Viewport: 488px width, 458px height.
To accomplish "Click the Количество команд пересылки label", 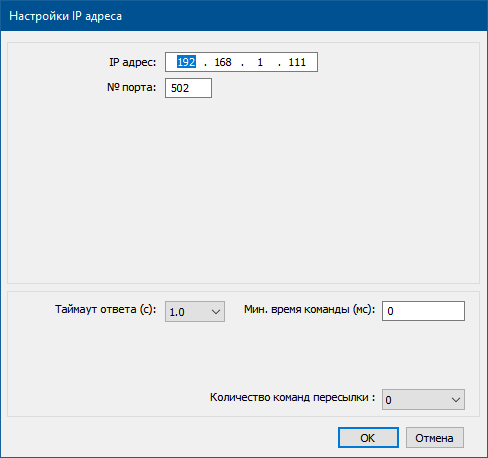I will [292, 397].
